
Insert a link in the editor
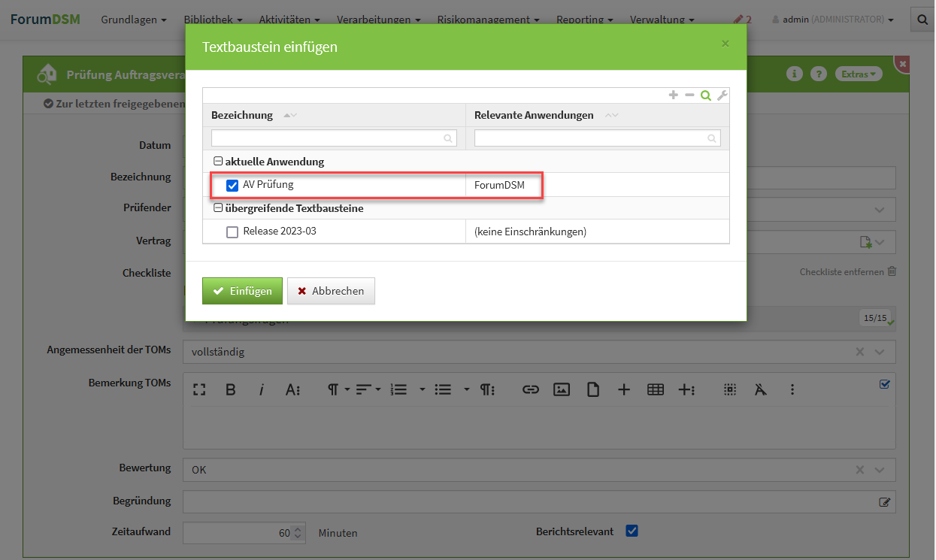[531, 389]
